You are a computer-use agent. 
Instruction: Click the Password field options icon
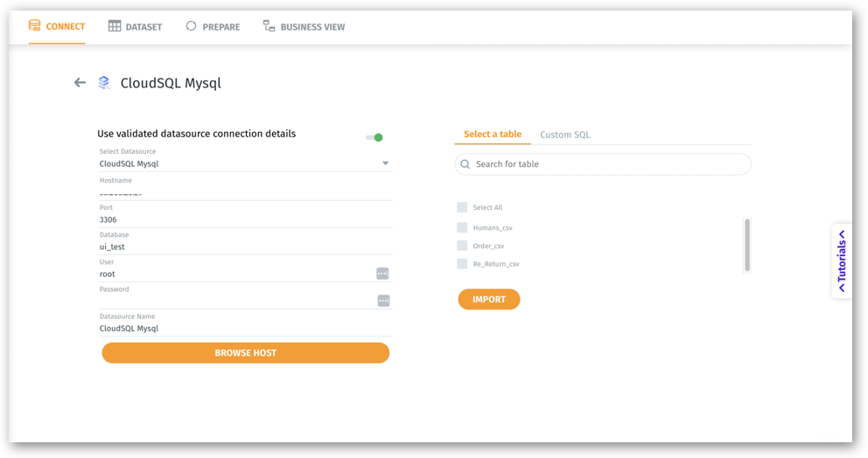[x=382, y=301]
